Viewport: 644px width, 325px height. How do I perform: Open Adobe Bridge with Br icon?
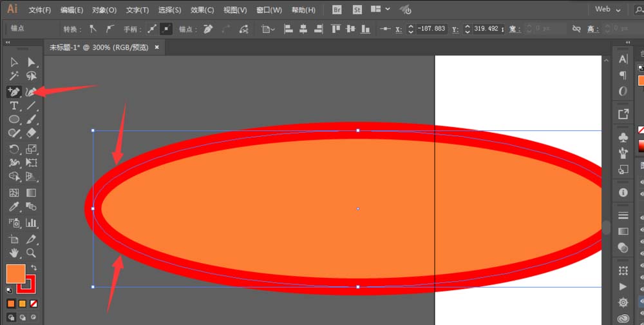[x=337, y=10]
